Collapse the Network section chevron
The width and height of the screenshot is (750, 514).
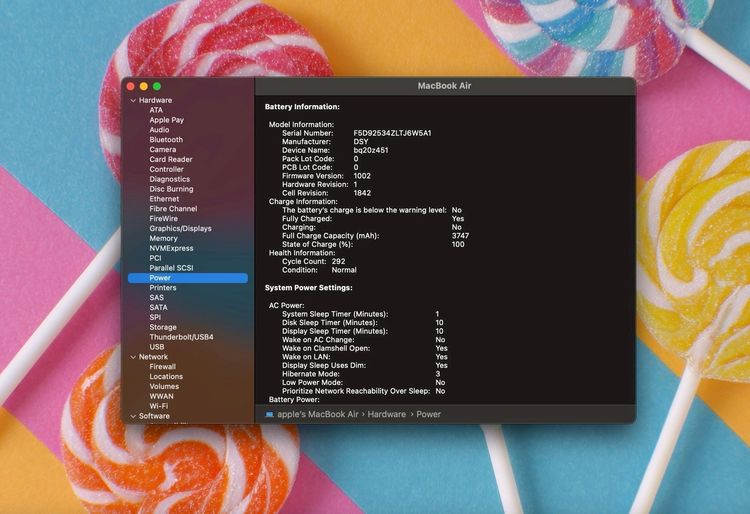pos(133,357)
